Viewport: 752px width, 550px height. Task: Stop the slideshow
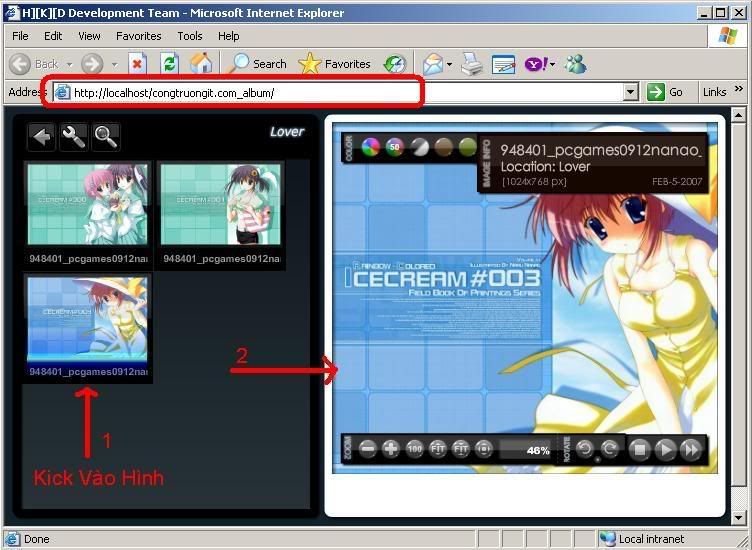[639, 450]
